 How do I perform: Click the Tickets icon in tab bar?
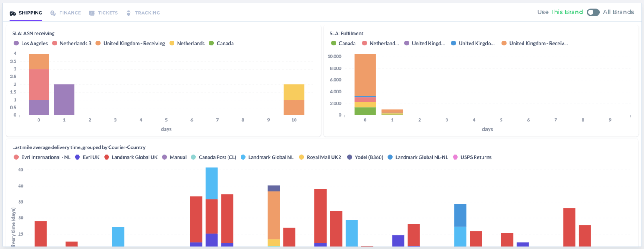[x=92, y=13]
